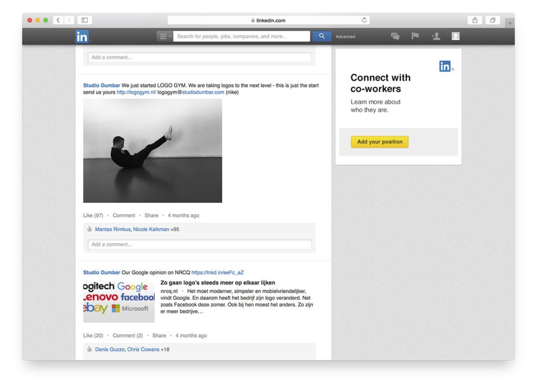The width and height of the screenshot is (537, 392).
Task: Like the NRCQ post with 20 likes
Action: click(x=93, y=335)
